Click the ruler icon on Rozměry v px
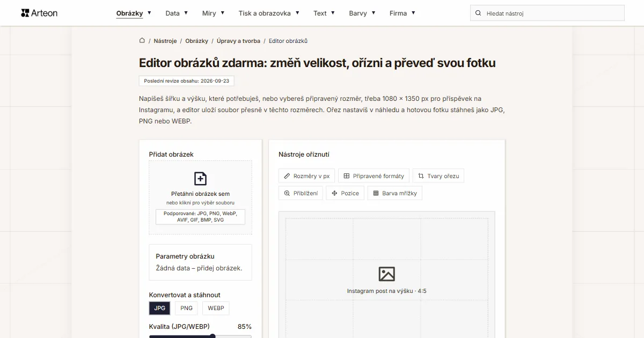The width and height of the screenshot is (644, 338). tap(287, 176)
